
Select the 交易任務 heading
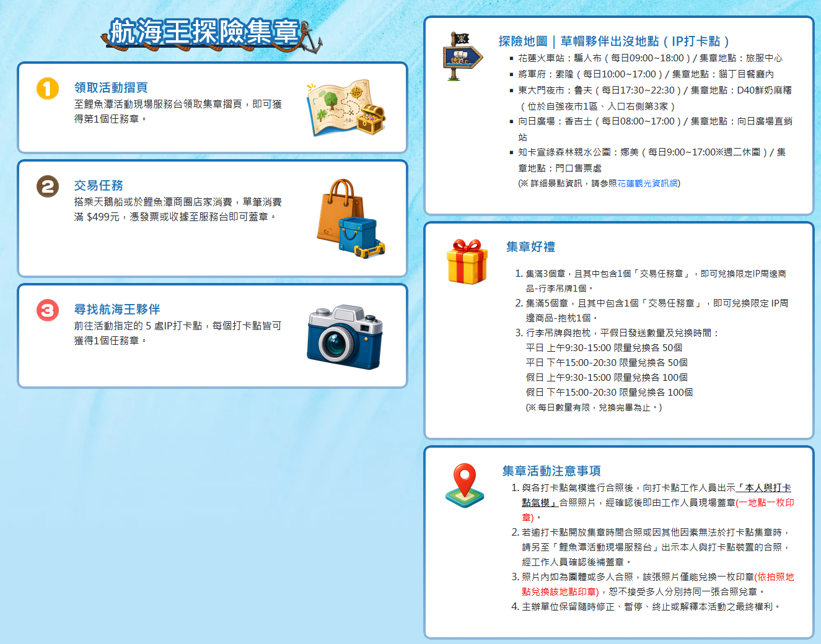coord(99,186)
